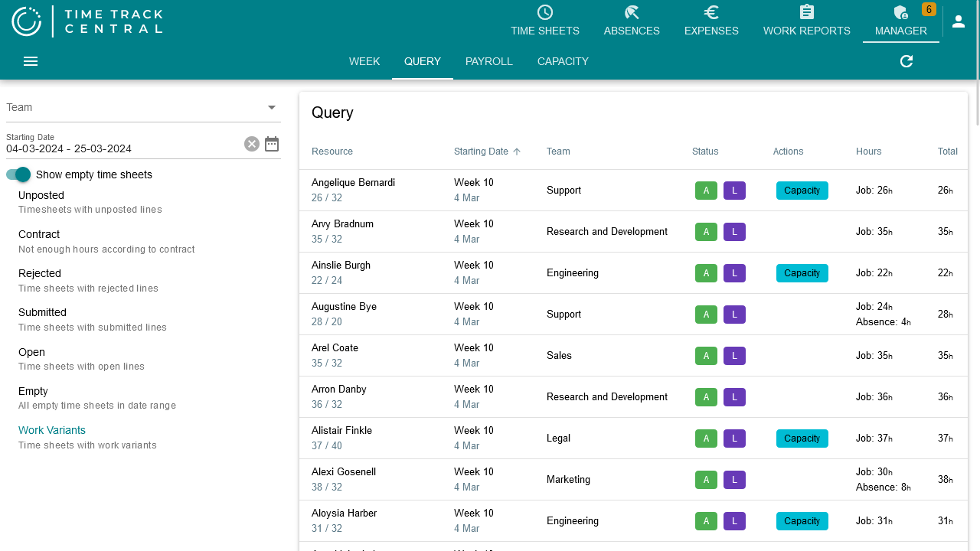
Task: Select the Query tab
Action: (x=423, y=61)
